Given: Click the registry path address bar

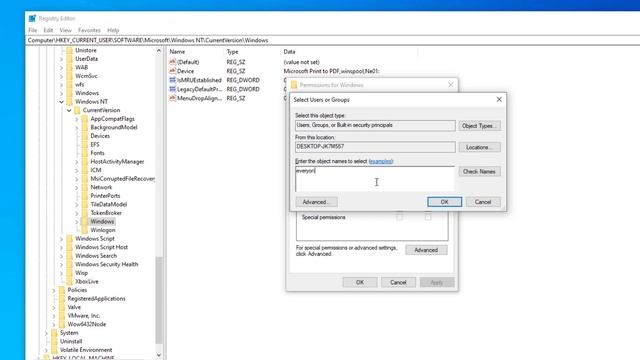Looking at the screenshot, I should [x=333, y=40].
